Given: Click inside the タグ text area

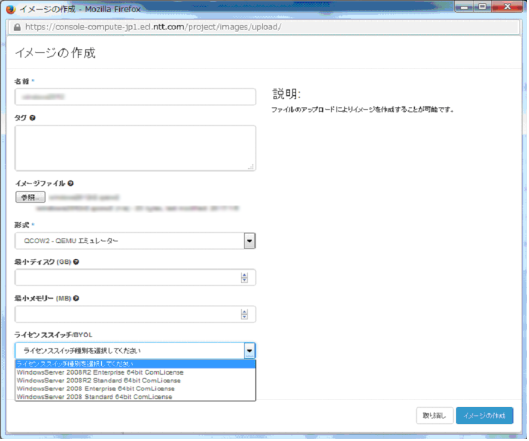Looking at the screenshot, I should 135,148.
